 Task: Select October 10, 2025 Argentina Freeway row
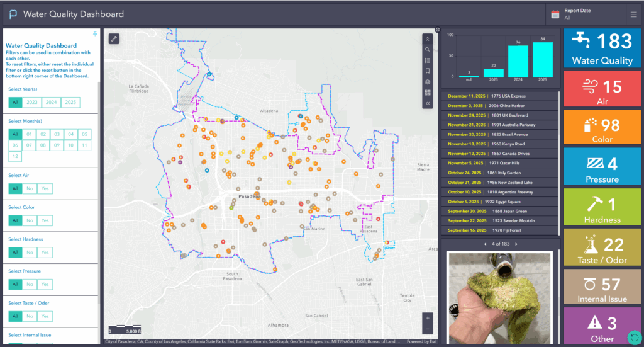(x=499, y=192)
